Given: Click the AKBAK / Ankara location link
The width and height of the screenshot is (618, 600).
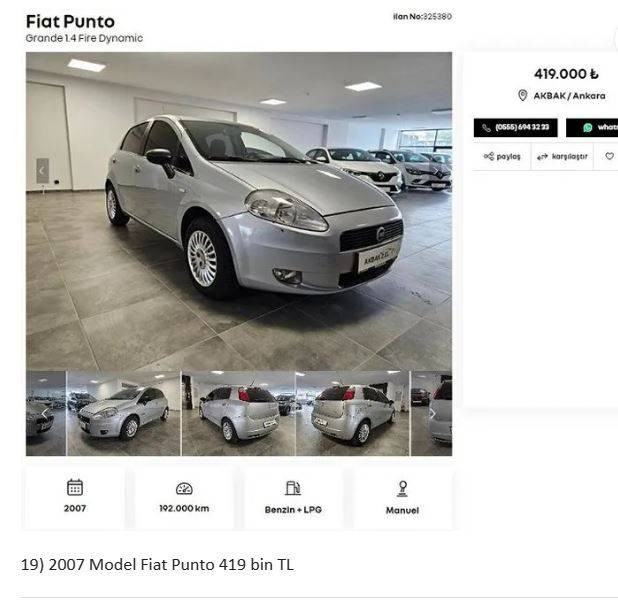Looking at the screenshot, I should tap(569, 96).
